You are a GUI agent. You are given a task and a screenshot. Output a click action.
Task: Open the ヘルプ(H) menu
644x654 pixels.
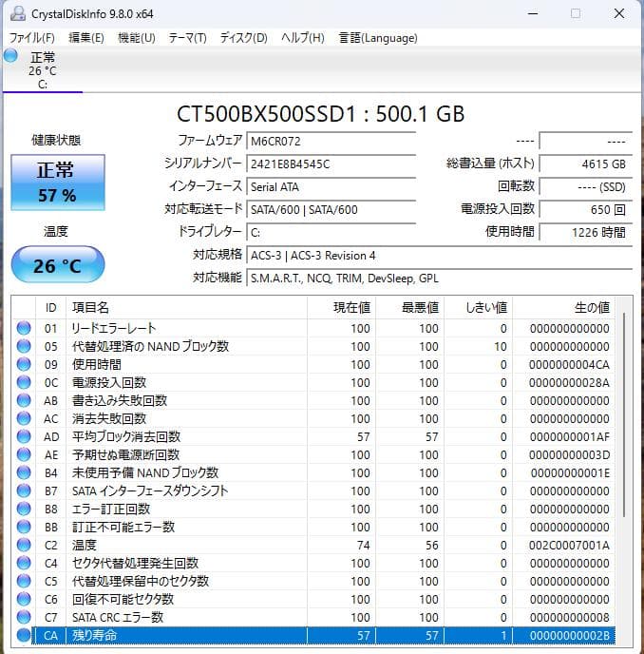click(302, 38)
